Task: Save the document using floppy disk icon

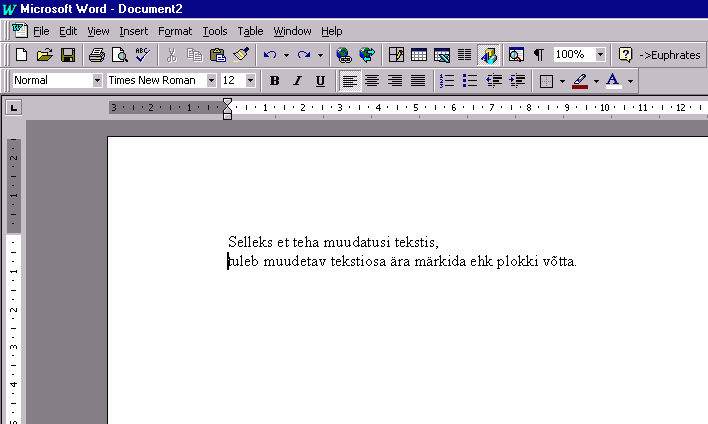Action: pyautogui.click(x=68, y=55)
